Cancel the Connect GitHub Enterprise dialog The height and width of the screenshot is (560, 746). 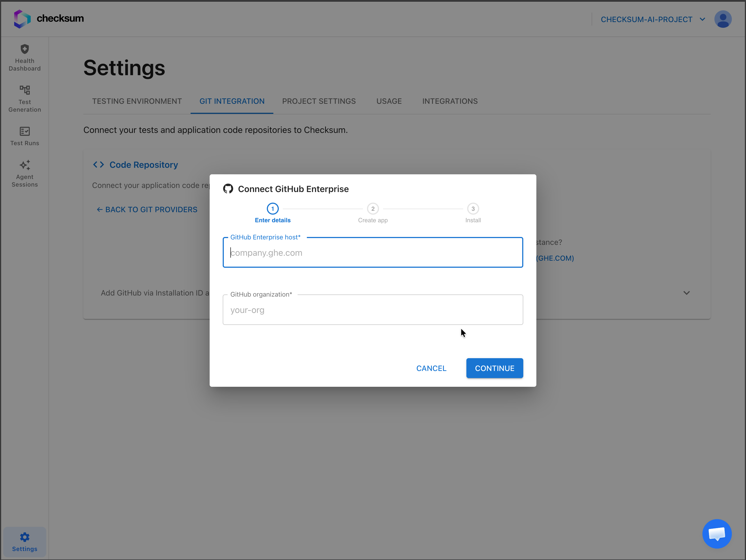431,369
